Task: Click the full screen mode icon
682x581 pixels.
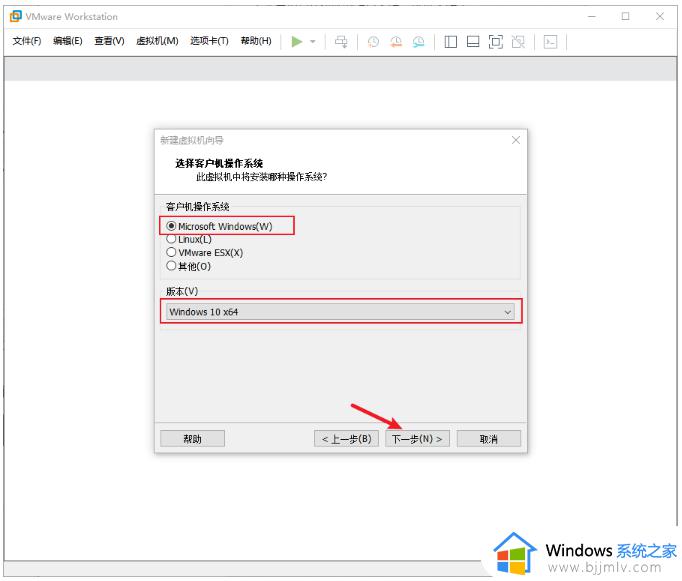Action: (496, 42)
